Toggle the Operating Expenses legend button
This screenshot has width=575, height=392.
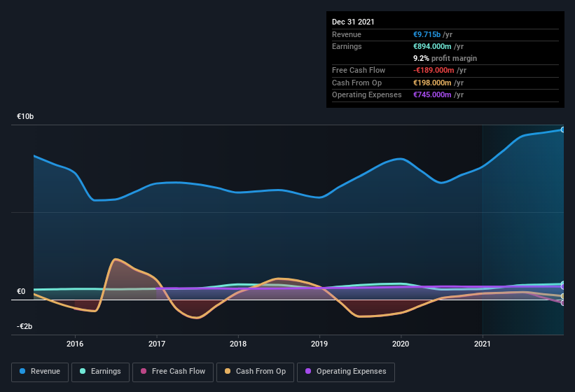point(346,372)
